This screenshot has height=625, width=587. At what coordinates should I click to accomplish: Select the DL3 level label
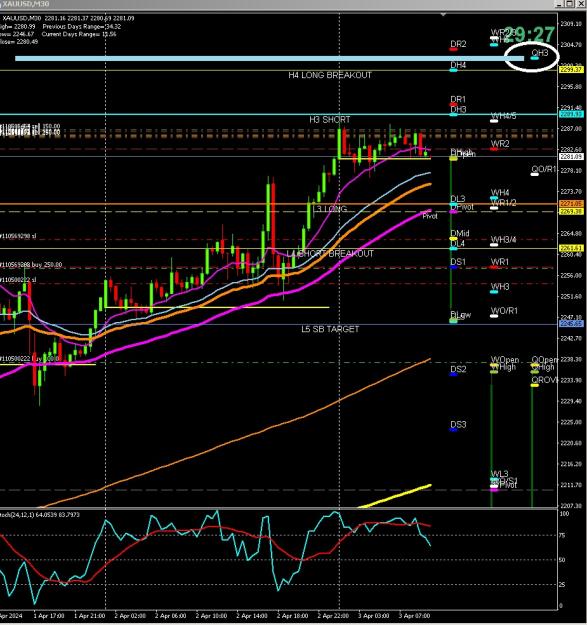click(457, 199)
